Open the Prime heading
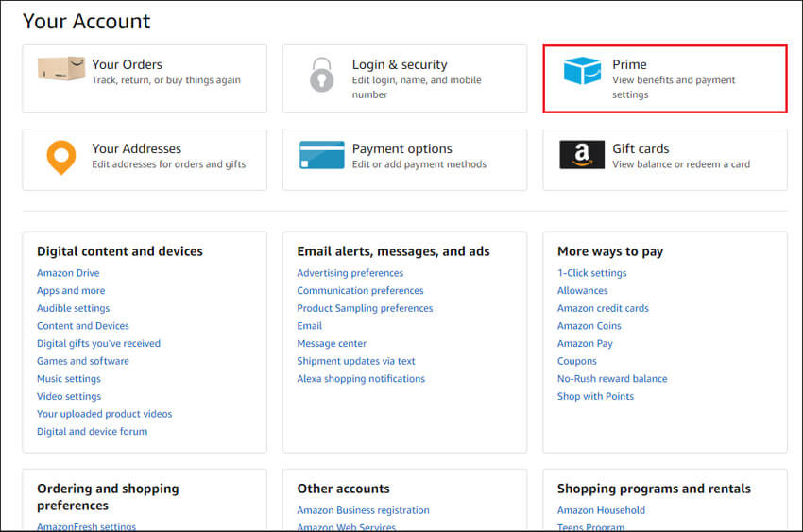This screenshot has height=532, width=803. click(629, 64)
